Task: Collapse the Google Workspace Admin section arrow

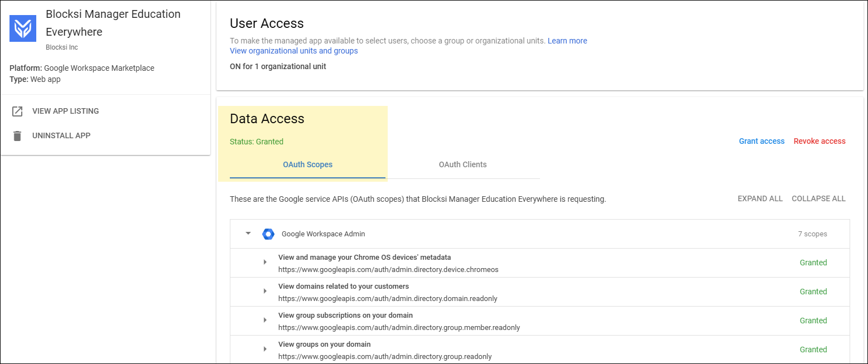Action: tap(248, 234)
